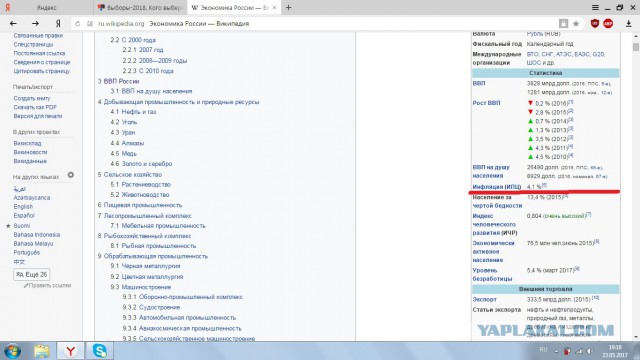Show hidden tray icons arrow

tap(556, 351)
